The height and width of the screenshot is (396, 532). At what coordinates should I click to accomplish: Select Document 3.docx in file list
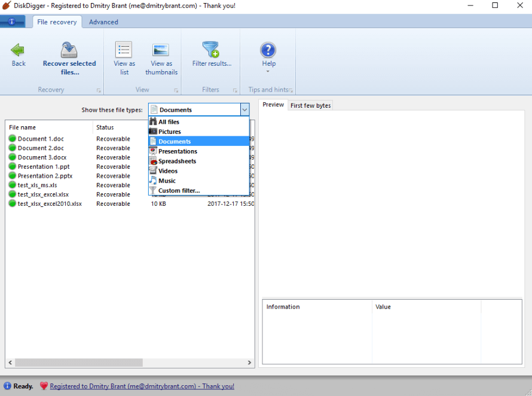click(42, 157)
